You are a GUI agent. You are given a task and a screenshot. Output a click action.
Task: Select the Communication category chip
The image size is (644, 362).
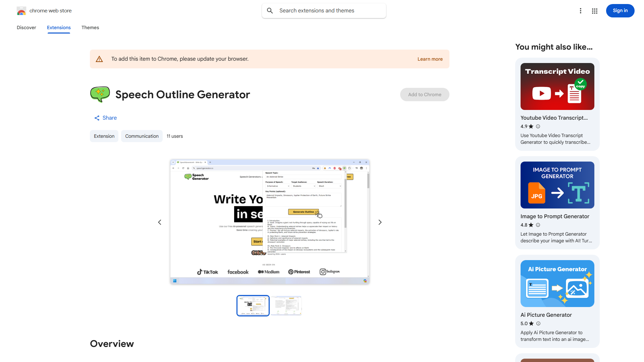142,136
